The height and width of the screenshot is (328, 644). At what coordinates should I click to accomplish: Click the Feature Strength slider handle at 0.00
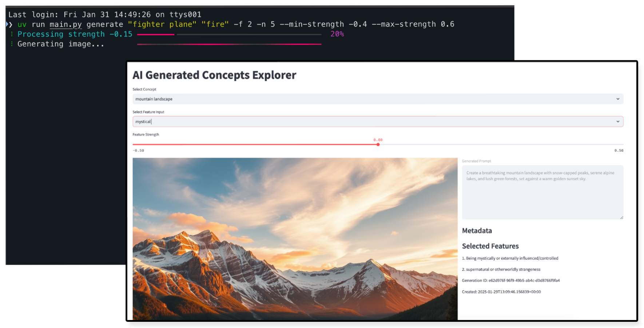(x=378, y=144)
